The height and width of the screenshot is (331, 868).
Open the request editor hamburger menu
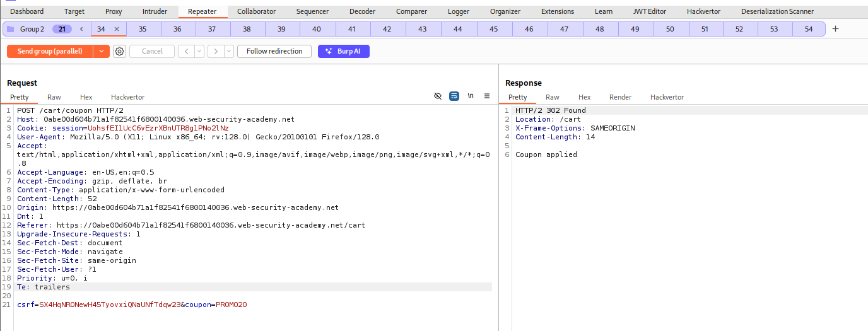click(x=487, y=96)
